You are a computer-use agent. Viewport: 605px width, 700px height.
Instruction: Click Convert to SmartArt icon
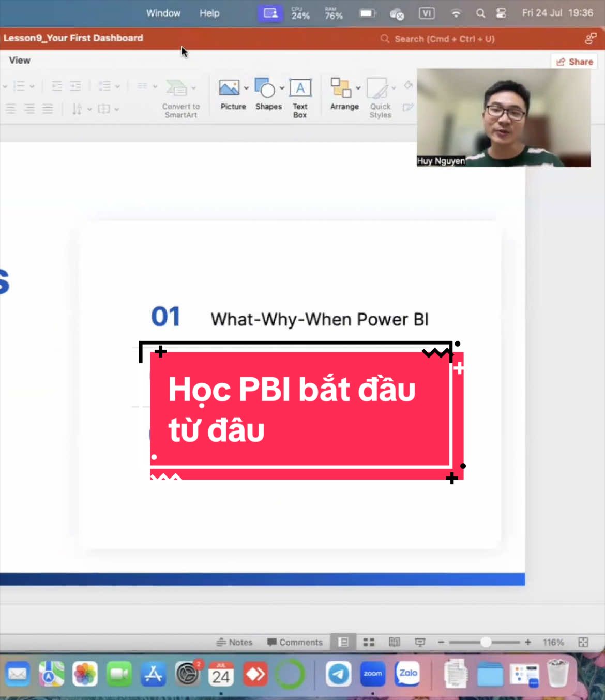coord(176,87)
